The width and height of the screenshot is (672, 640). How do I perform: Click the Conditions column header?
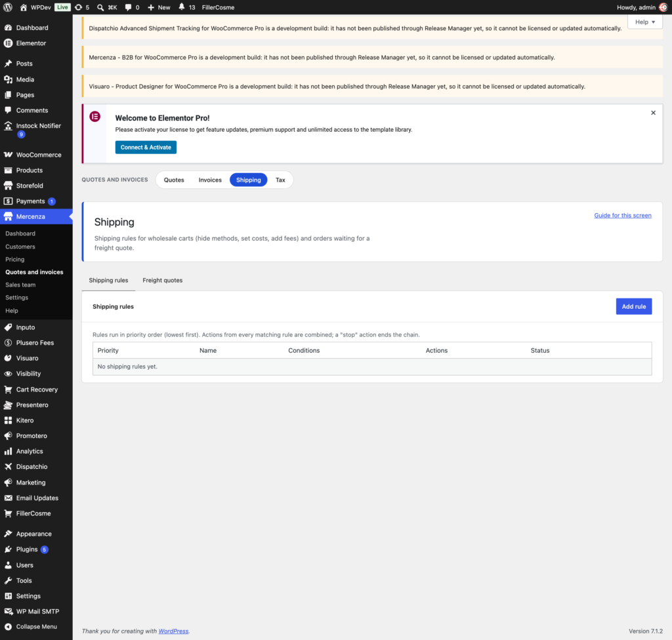pyautogui.click(x=304, y=350)
